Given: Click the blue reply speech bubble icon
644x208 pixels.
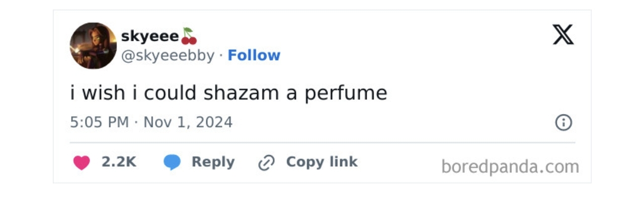Looking at the screenshot, I should tap(172, 162).
